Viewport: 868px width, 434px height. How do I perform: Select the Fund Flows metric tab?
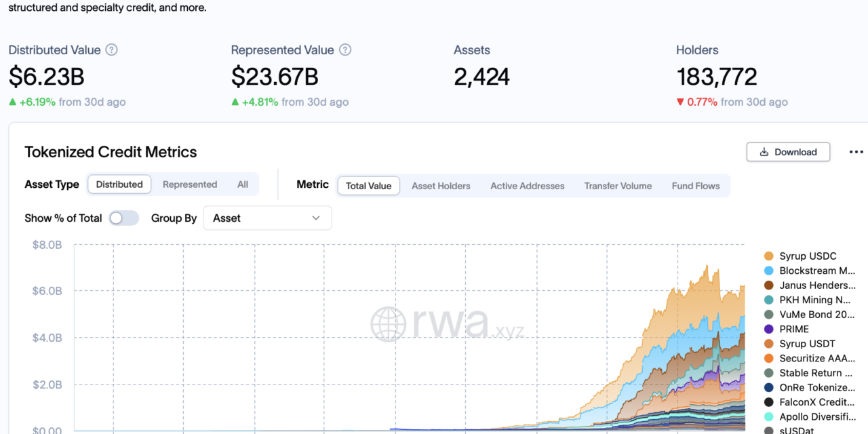[696, 186]
